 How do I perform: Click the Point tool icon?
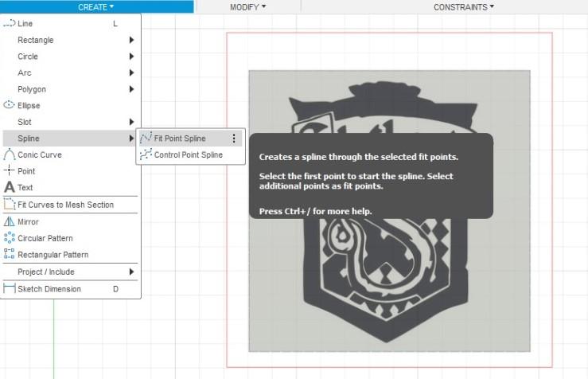(x=9, y=170)
